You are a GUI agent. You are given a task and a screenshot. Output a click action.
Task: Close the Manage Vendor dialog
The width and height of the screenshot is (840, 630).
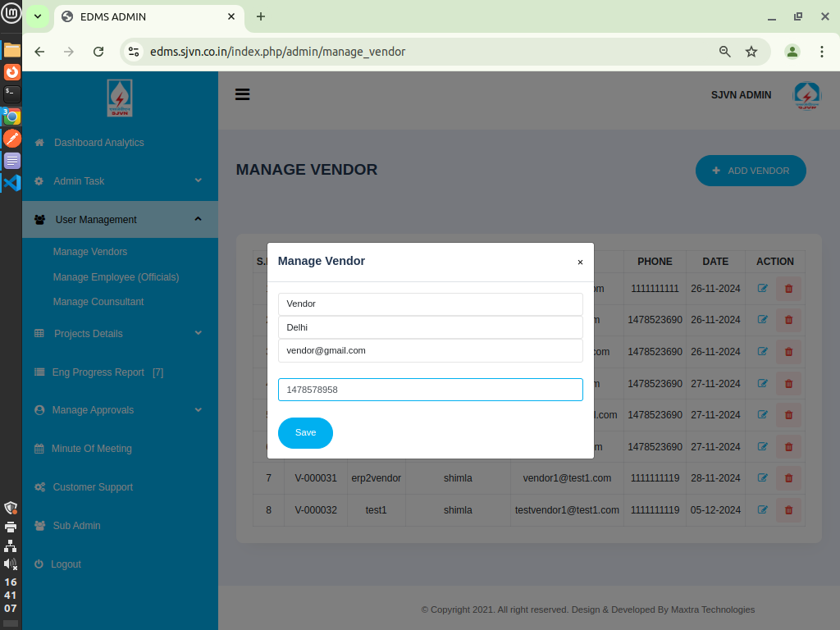tap(580, 262)
